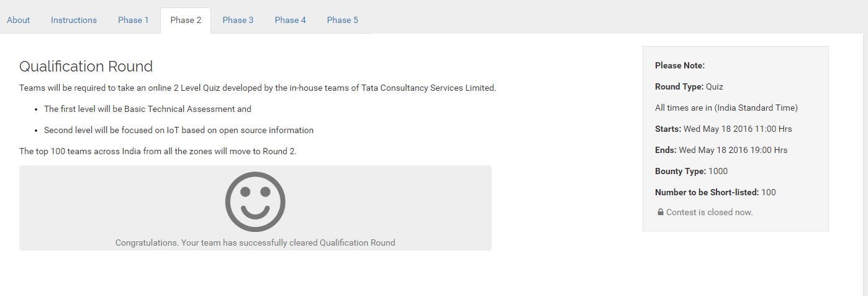Click the Basic Technical Assessment bullet
The height and width of the screenshot is (296, 868).
[x=147, y=109]
